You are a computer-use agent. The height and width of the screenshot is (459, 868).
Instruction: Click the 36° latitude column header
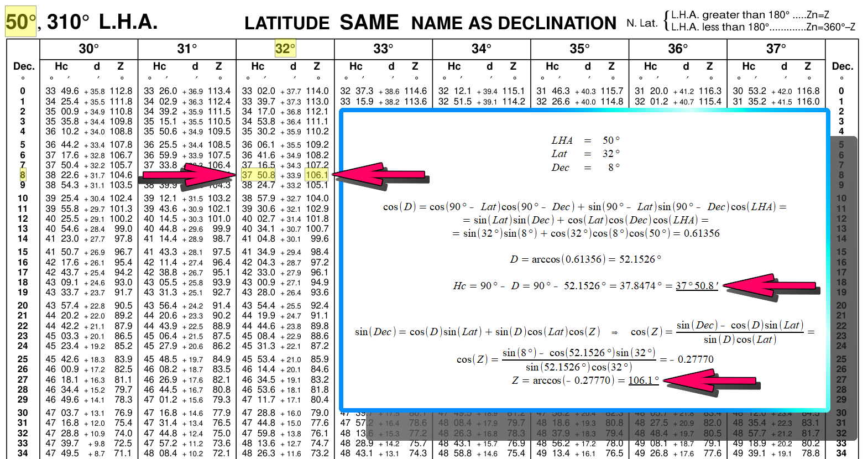click(678, 49)
